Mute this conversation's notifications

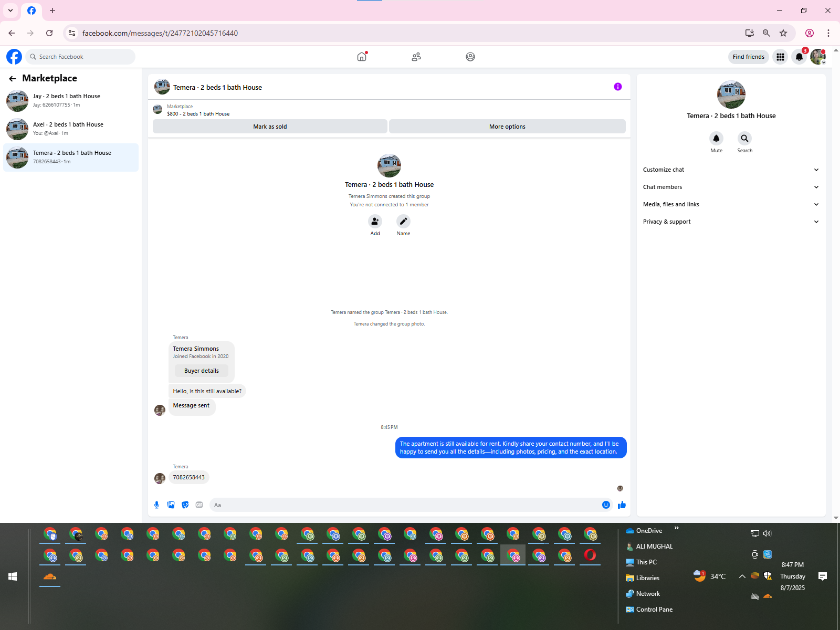tap(716, 139)
